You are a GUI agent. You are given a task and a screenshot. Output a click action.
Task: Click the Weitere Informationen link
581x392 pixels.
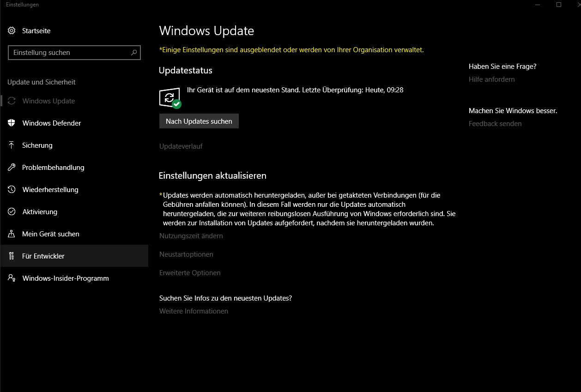point(194,311)
